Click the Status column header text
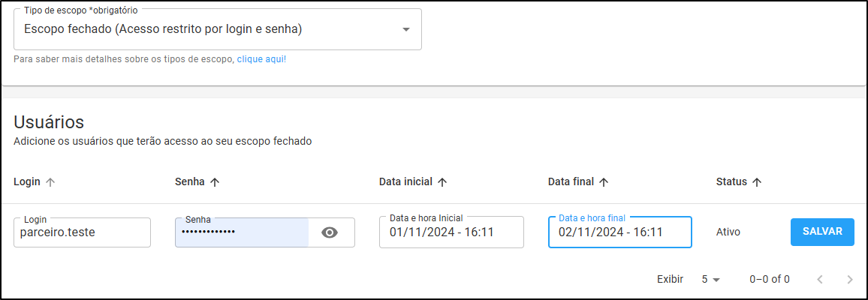This screenshot has height=300, width=868. click(x=731, y=181)
